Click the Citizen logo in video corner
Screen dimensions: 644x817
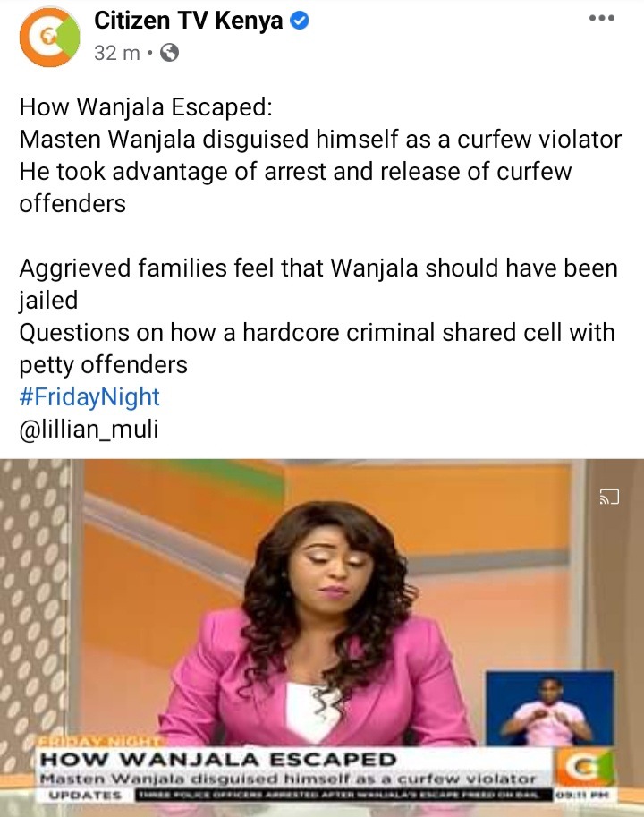583,770
